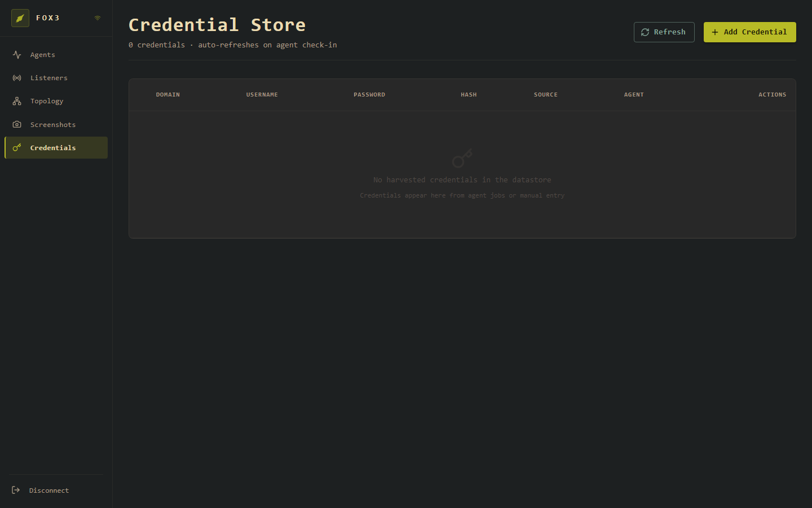Click the Agents activity pulse icon

tap(17, 55)
